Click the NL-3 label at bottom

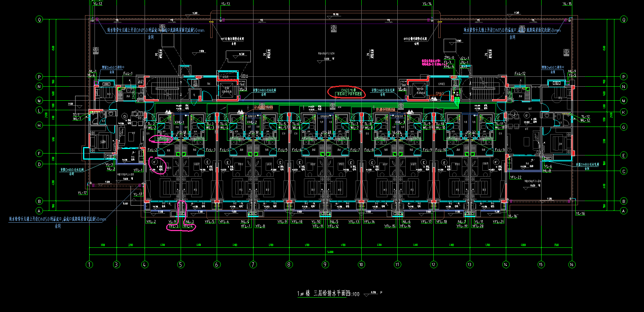189,222
